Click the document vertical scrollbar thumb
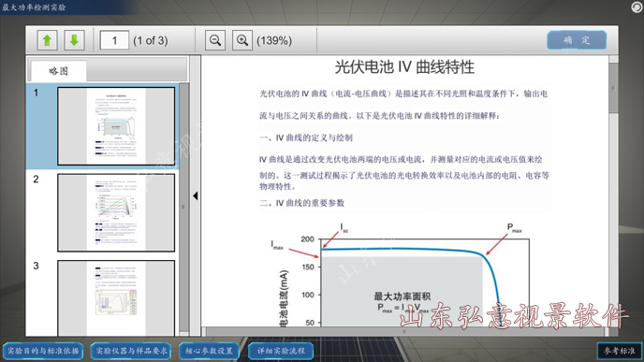 tap(614, 87)
